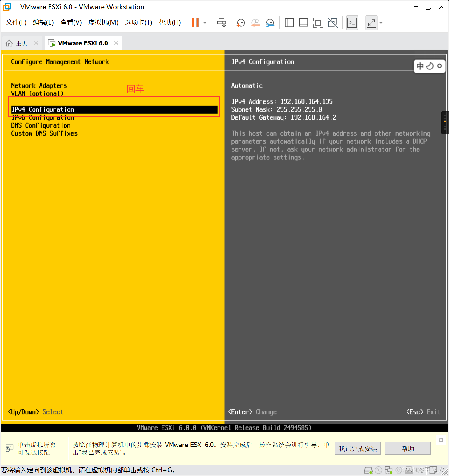
Task: Click the Automatic status text
Action: pyautogui.click(x=247, y=86)
